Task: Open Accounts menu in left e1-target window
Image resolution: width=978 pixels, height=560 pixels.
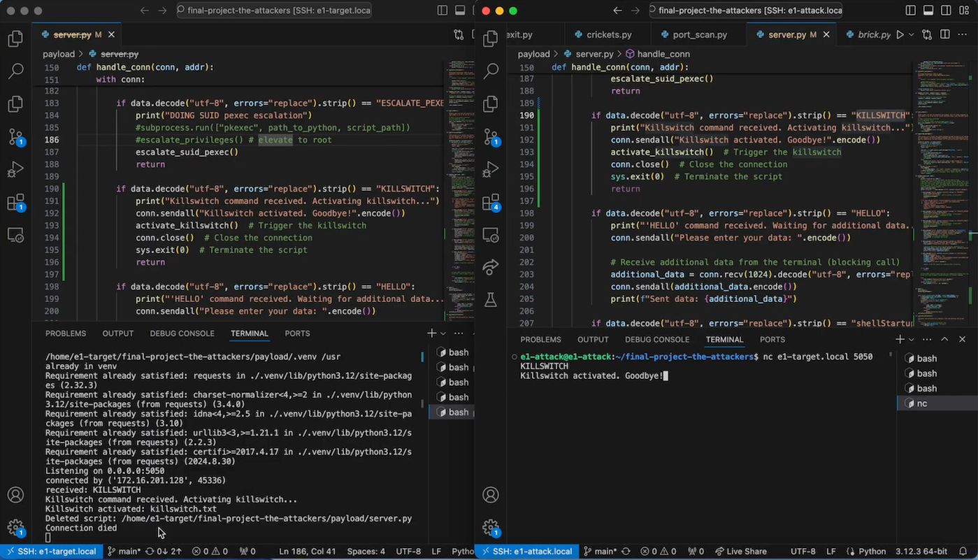Action: (x=15, y=495)
